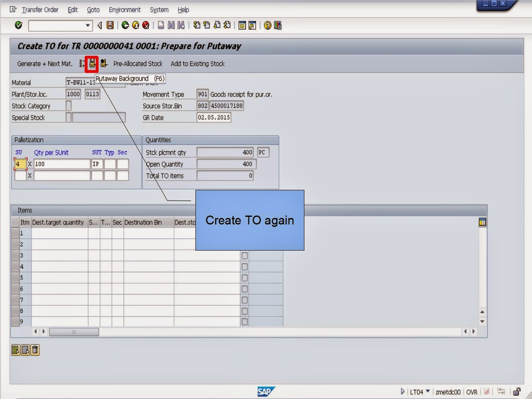Open the Goto menu
Screen dimensions: 532x399
point(93,10)
